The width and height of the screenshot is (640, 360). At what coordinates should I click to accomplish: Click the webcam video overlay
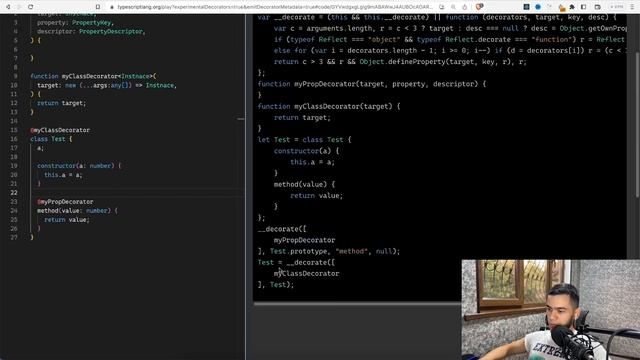[551, 310]
